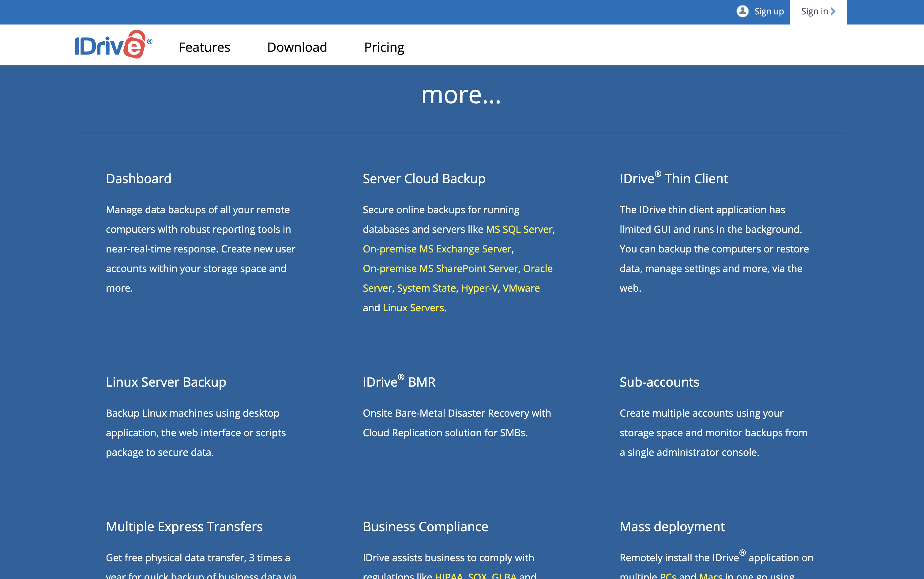Open the MS SQL Server link
Screen dimensions: 924x579
[x=519, y=229]
